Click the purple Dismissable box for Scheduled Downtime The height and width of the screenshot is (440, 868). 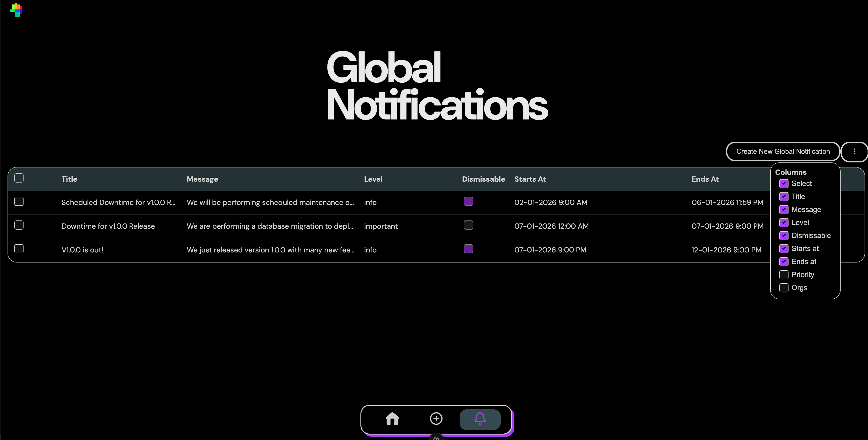tap(468, 201)
